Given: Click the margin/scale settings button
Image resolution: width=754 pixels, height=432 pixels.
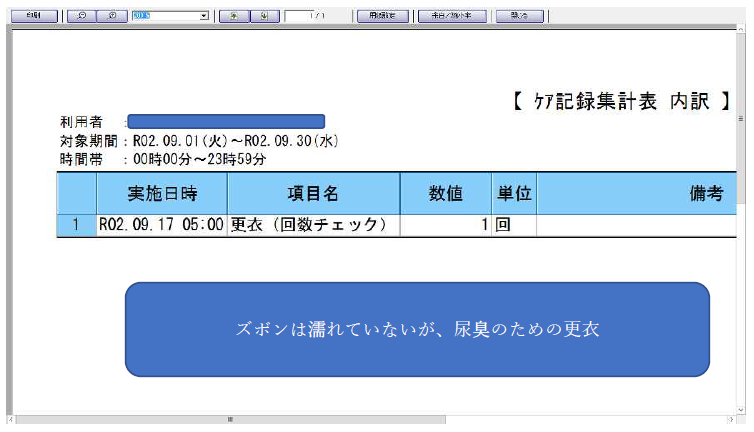Looking at the screenshot, I should pyautogui.click(x=451, y=16).
